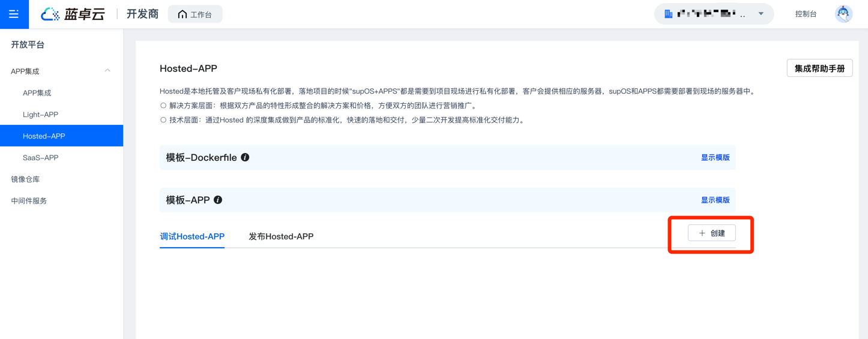868x339 pixels.
Task: Expand the organization selector dropdown arrow
Action: (761, 14)
